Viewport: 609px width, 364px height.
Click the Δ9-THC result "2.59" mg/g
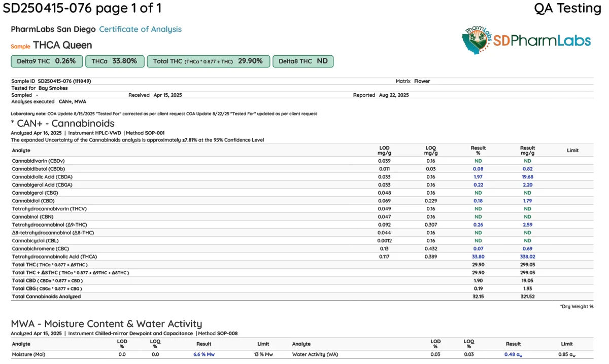pos(527,225)
